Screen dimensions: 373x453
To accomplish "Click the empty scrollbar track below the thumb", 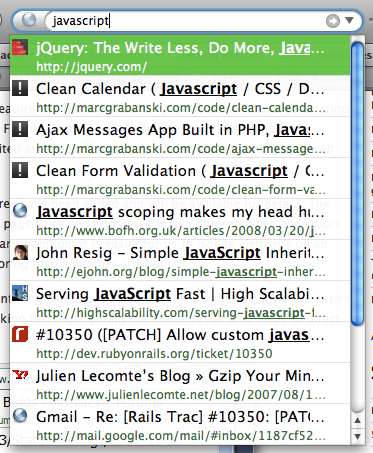I will 357,369.
